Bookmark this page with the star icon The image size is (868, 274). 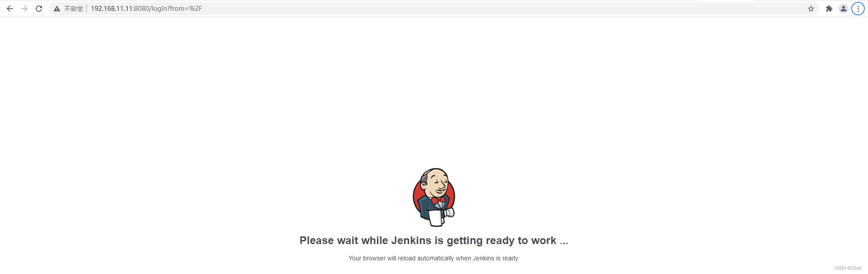[811, 9]
